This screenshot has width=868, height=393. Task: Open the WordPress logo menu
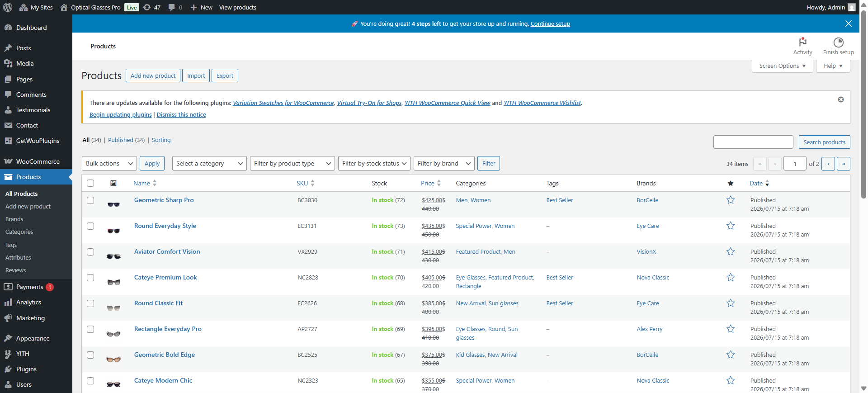8,7
